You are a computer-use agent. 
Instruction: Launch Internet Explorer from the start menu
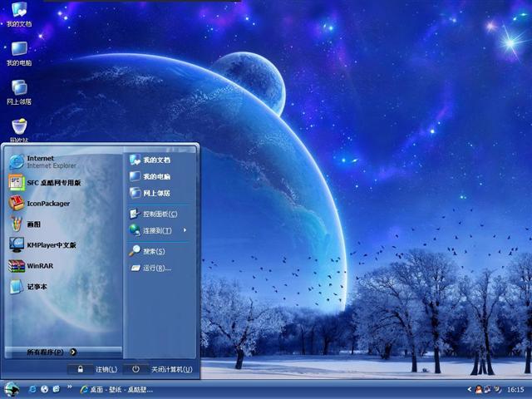43,162
